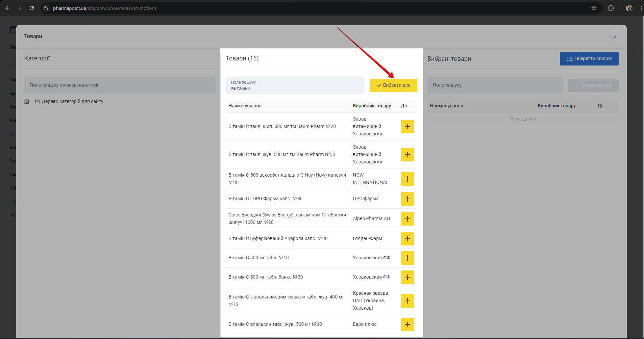
Task: Click Вибрати все button
Action: pyautogui.click(x=393, y=85)
